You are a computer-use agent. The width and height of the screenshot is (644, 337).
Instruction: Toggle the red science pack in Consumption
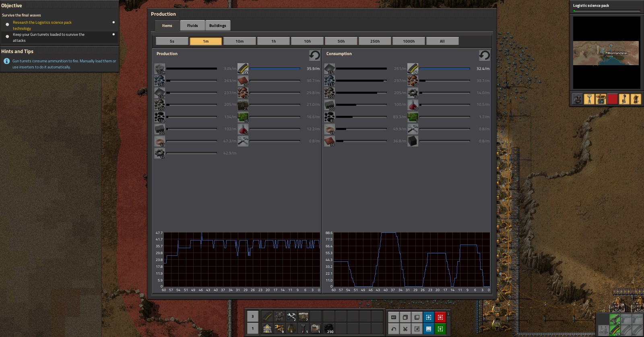[x=413, y=105]
